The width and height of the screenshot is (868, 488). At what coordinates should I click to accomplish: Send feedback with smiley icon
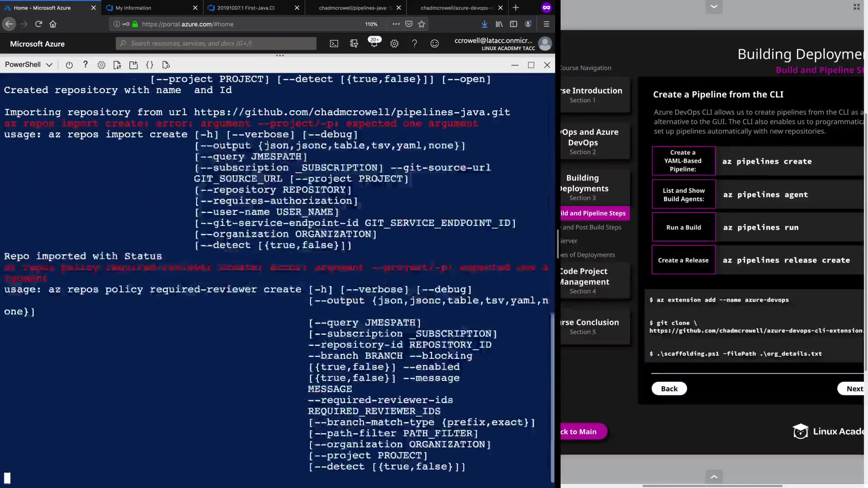(434, 44)
